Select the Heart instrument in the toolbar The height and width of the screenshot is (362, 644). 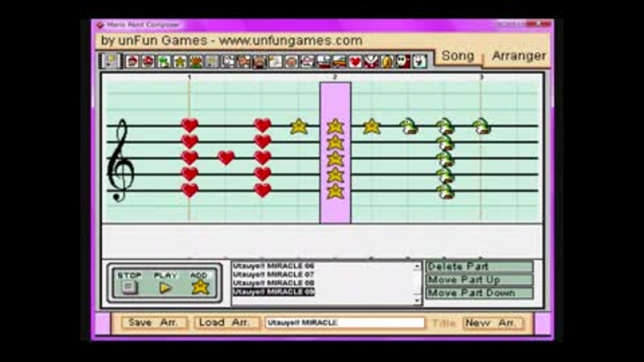coord(356,62)
